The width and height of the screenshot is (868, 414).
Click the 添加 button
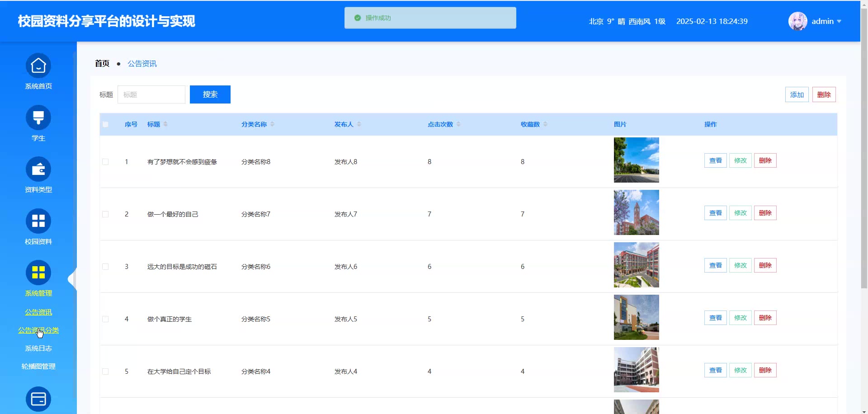(797, 95)
